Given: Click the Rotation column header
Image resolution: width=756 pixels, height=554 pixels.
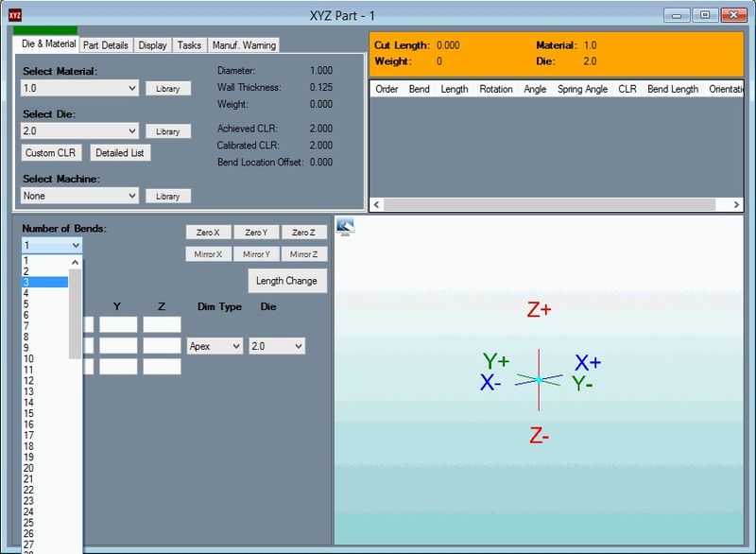Looking at the screenshot, I should coord(495,89).
